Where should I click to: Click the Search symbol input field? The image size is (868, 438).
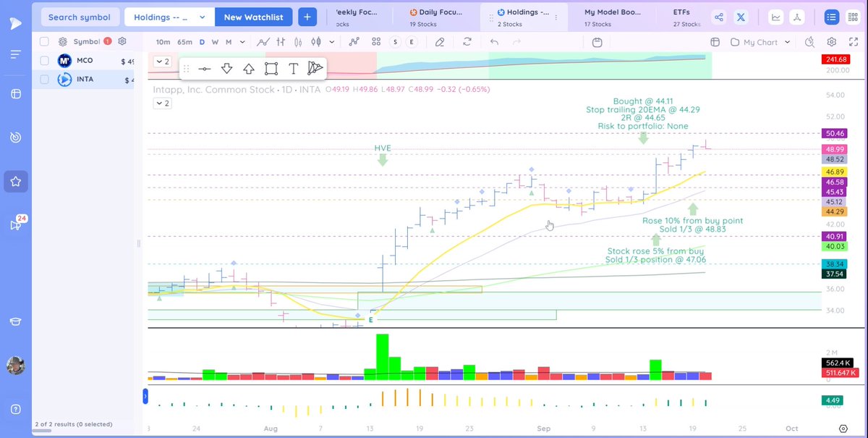click(80, 16)
